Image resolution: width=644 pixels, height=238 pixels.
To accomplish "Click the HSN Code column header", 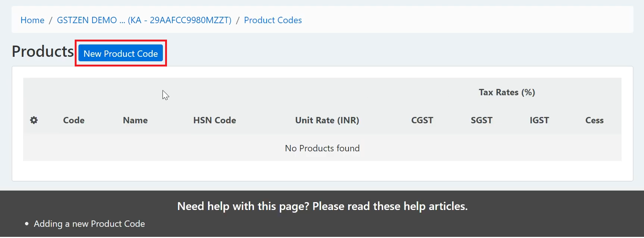I will (214, 120).
